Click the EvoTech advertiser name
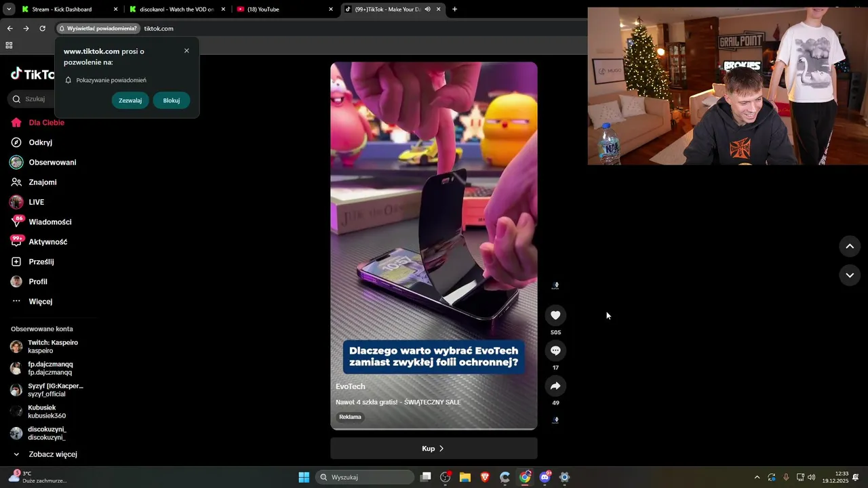868x488 pixels. click(x=351, y=386)
